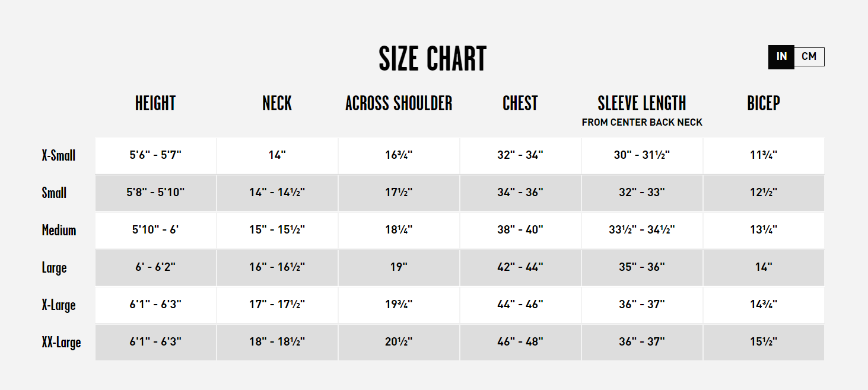The image size is (868, 390).
Task: Click the XX-Large bicep 15½" cell
Action: coord(764,342)
